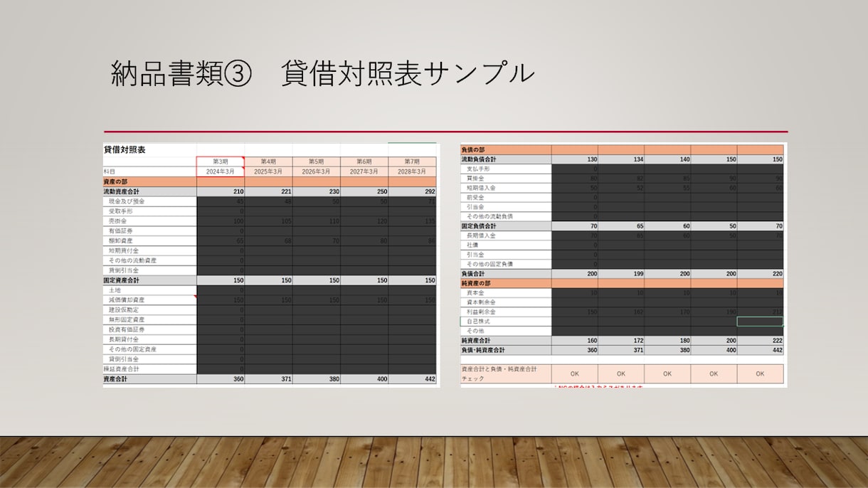
Task: Select the 固定負債合計 row label
Action: click(506, 226)
